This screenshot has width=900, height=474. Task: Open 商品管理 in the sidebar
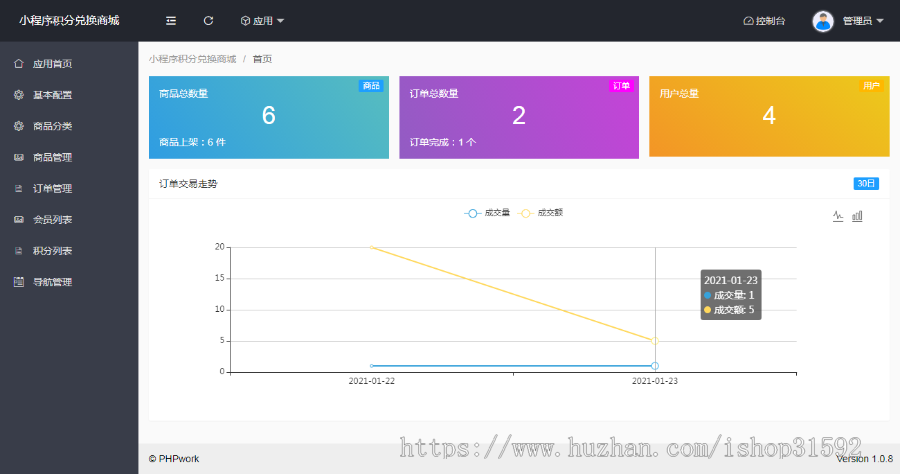click(69, 157)
